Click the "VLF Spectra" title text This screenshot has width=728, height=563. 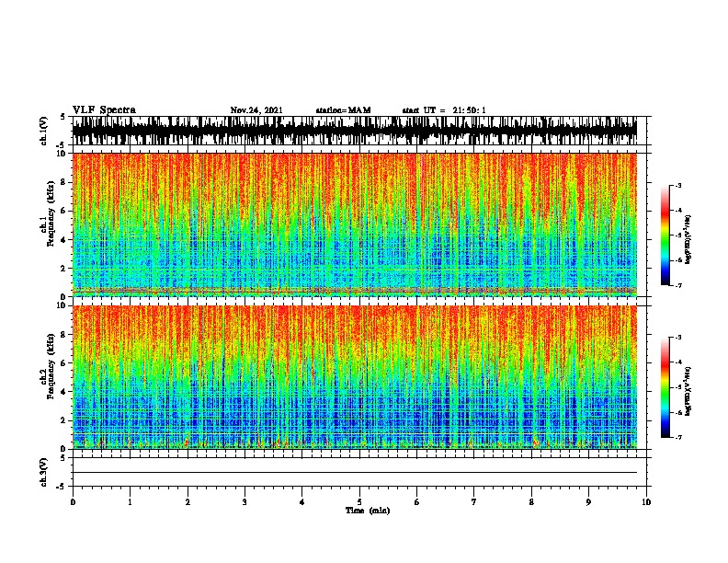tap(104, 110)
